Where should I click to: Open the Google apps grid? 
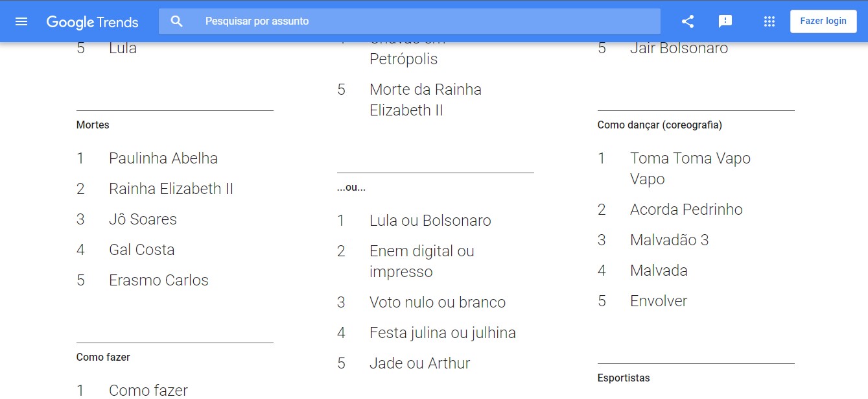(x=769, y=21)
